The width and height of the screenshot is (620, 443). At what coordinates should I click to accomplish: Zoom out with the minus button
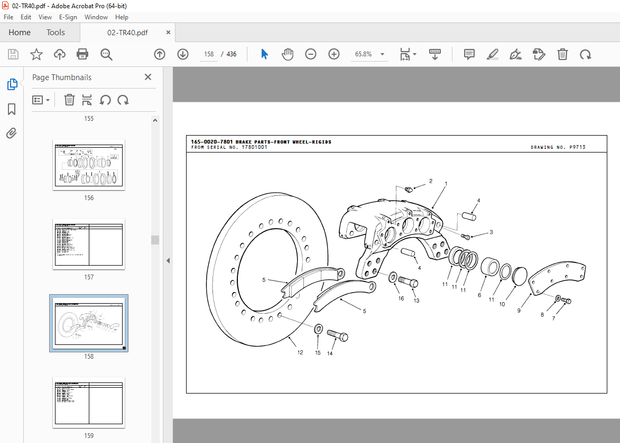[x=311, y=54]
